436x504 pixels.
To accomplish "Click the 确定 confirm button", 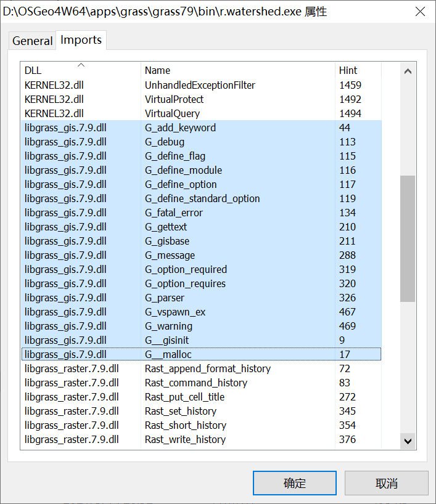I will (294, 483).
